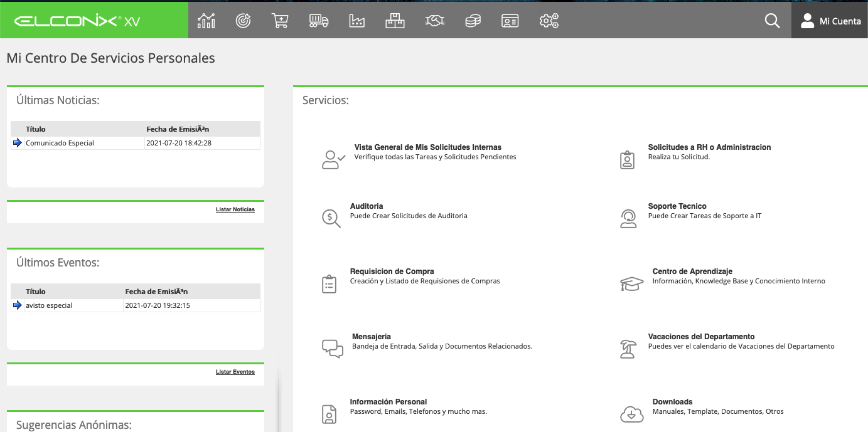Open the Mi Cuenta account menu

[830, 21]
